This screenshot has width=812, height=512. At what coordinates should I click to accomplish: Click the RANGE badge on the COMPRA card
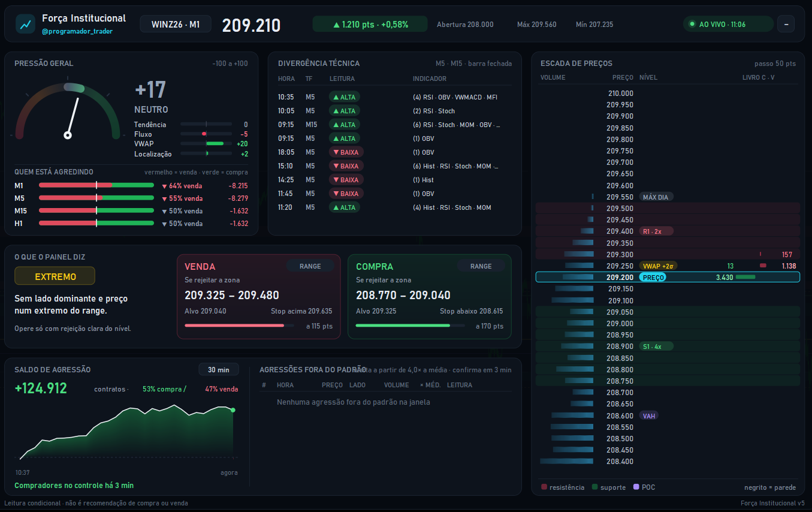click(x=481, y=266)
